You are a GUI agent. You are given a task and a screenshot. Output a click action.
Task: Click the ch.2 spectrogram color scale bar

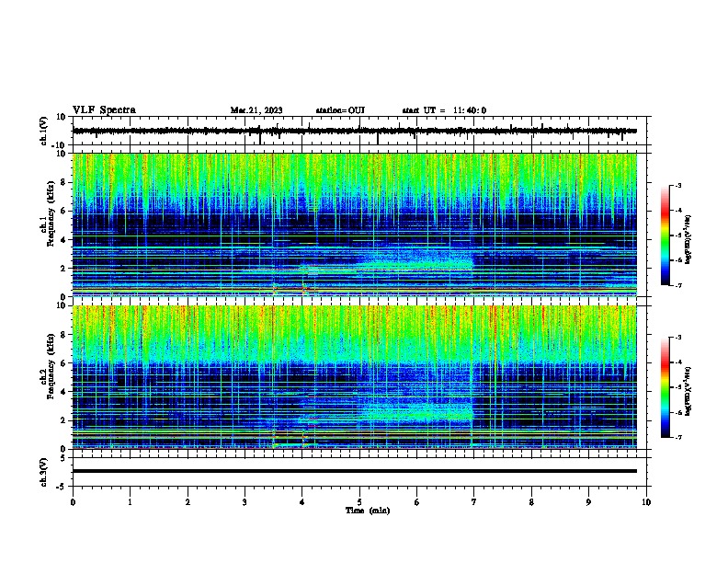tap(665, 387)
